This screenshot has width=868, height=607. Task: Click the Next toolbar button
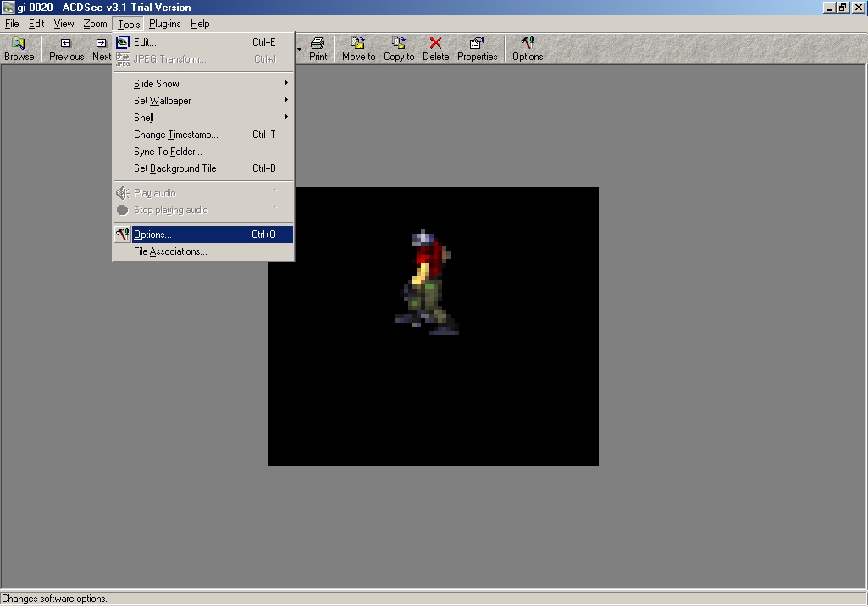[102, 49]
